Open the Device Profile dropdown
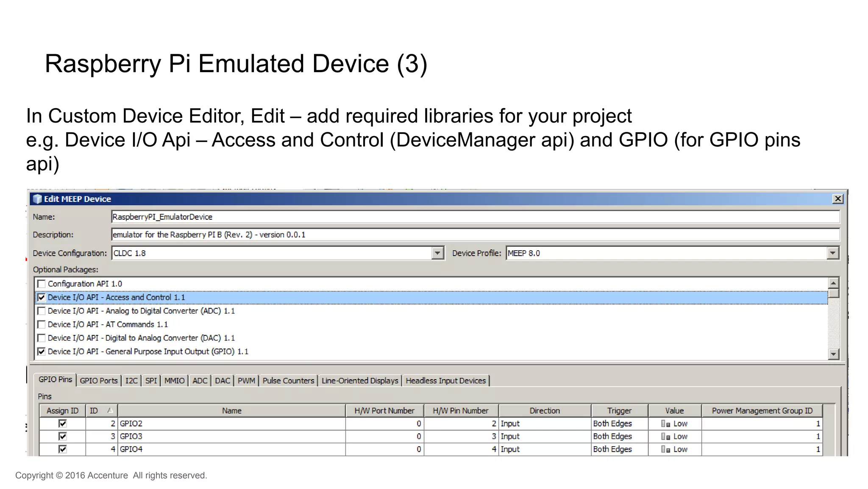This screenshot has height=489, width=868. [833, 253]
